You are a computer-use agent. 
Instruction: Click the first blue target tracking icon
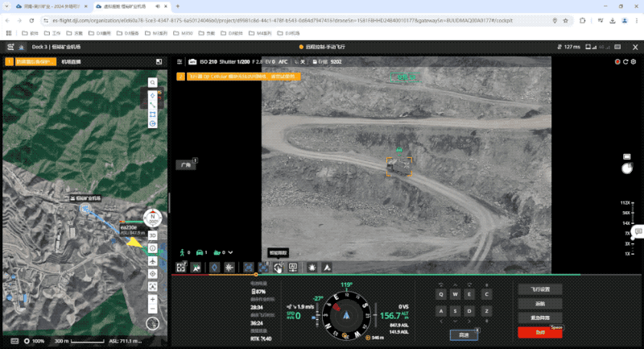[x=248, y=268]
